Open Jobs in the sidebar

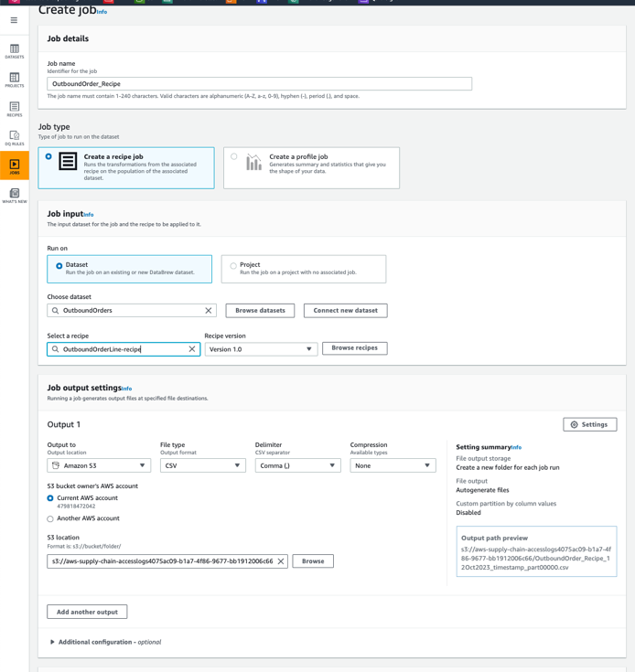(x=15, y=165)
